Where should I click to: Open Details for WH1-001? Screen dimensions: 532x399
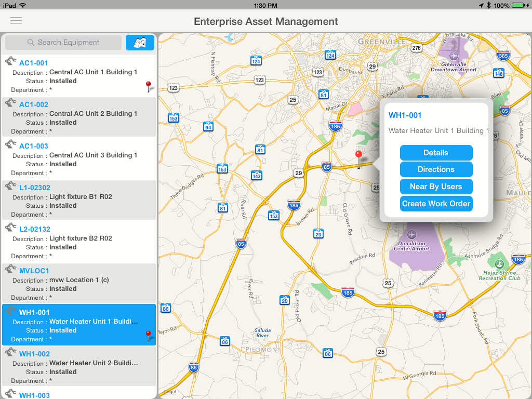click(436, 153)
